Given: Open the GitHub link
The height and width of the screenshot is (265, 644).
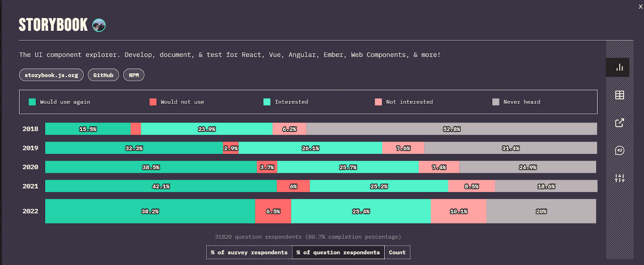Looking at the screenshot, I should click(103, 75).
